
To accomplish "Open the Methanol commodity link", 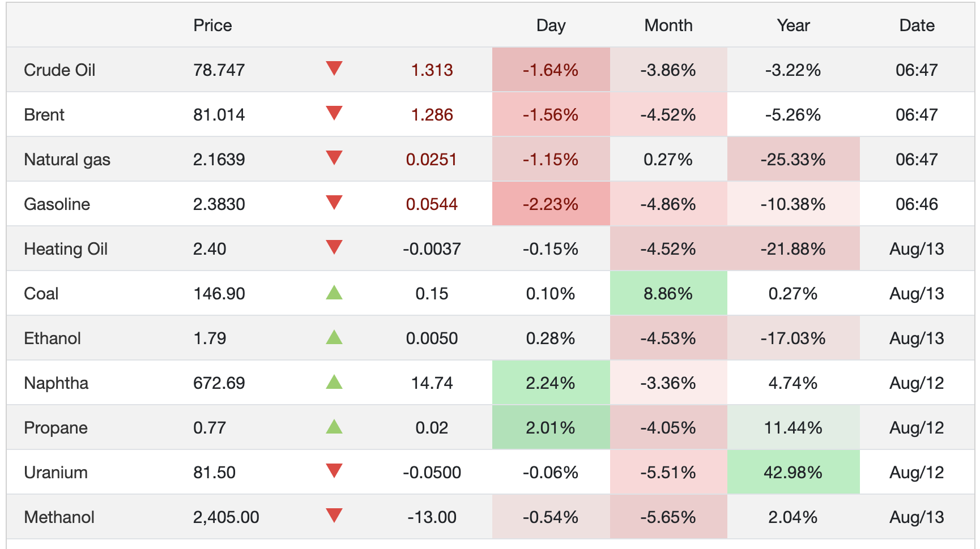I will (x=59, y=517).
